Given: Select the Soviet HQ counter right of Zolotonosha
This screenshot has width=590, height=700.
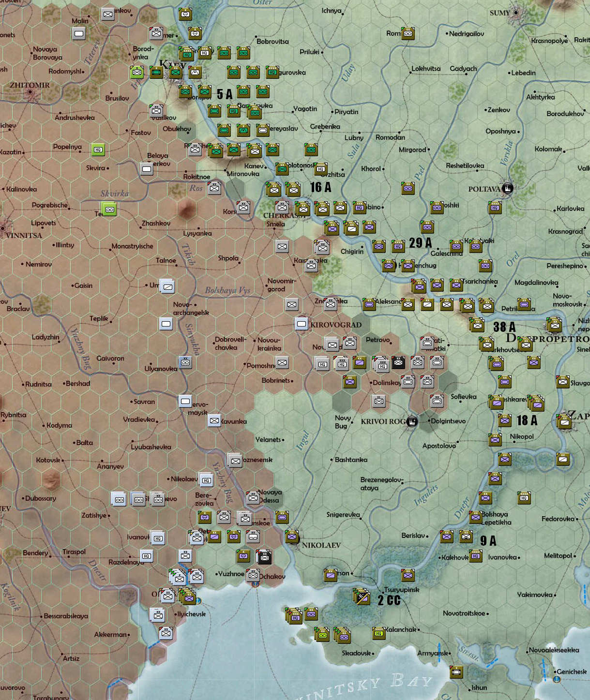Looking at the screenshot, I should [x=321, y=169].
